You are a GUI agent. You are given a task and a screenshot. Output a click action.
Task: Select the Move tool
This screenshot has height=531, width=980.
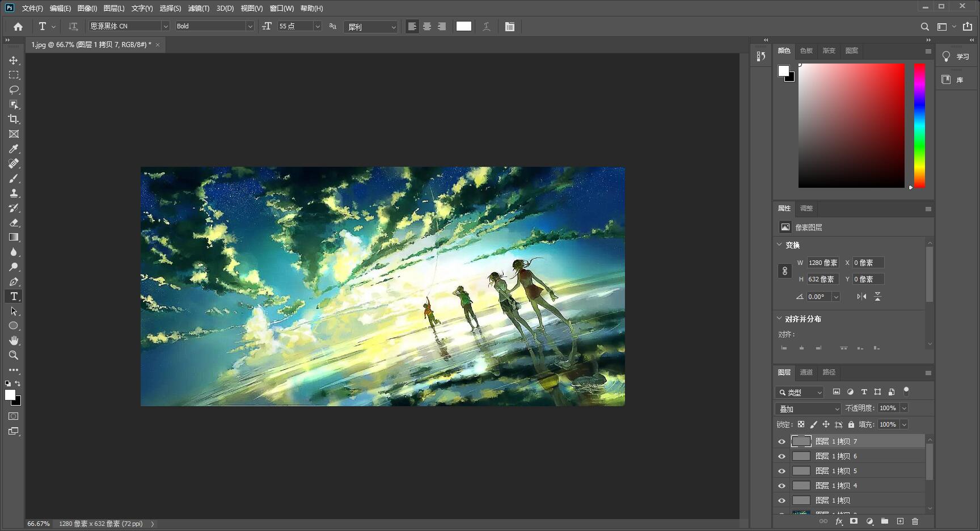click(x=14, y=60)
